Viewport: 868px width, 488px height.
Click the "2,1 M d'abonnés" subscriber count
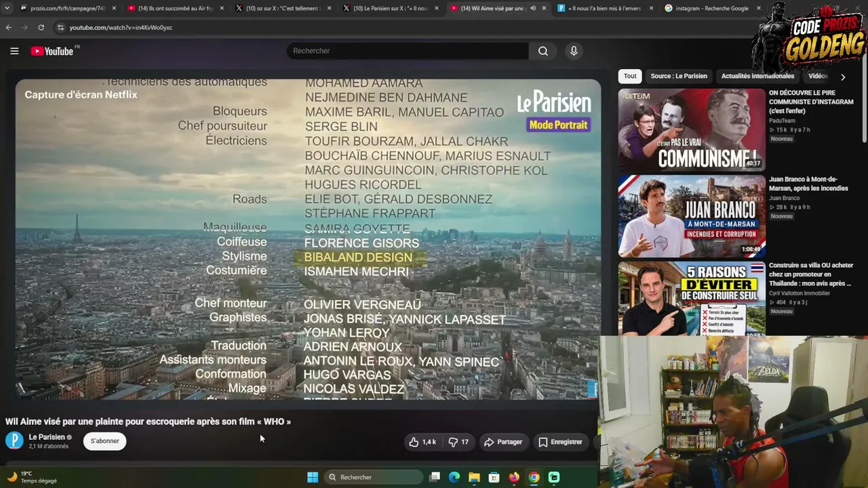tap(48, 447)
